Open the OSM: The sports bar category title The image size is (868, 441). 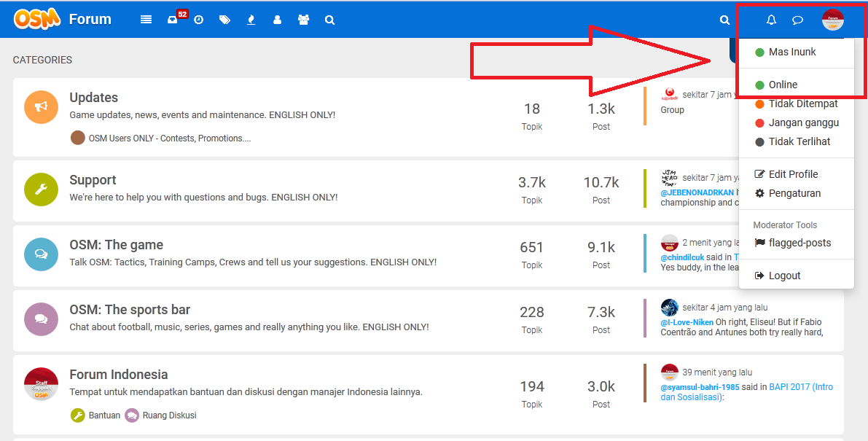[x=130, y=310]
